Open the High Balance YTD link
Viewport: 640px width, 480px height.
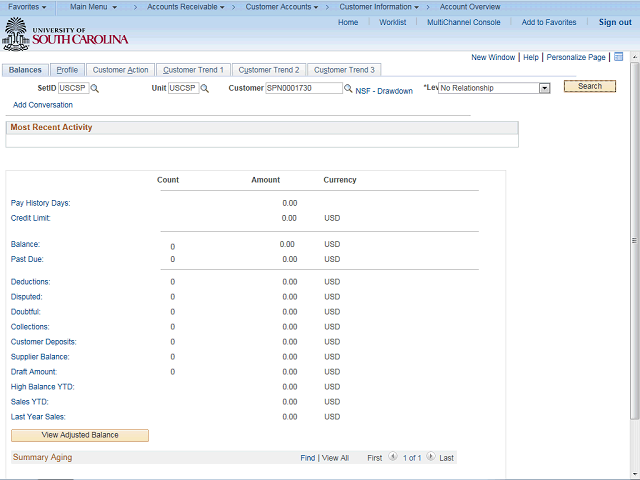43,387
